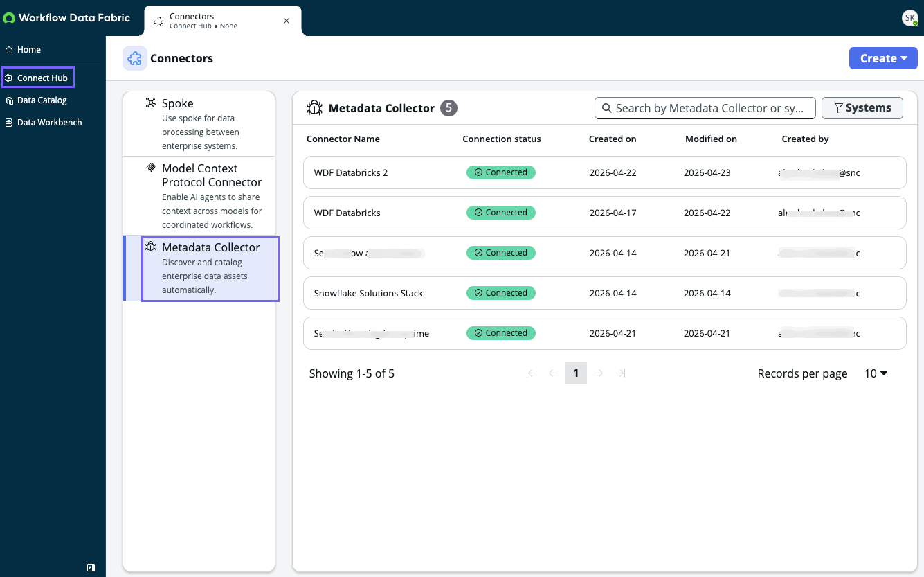The image size is (924, 577).
Task: Collapse the left navigation sidebar
Action: point(91,567)
